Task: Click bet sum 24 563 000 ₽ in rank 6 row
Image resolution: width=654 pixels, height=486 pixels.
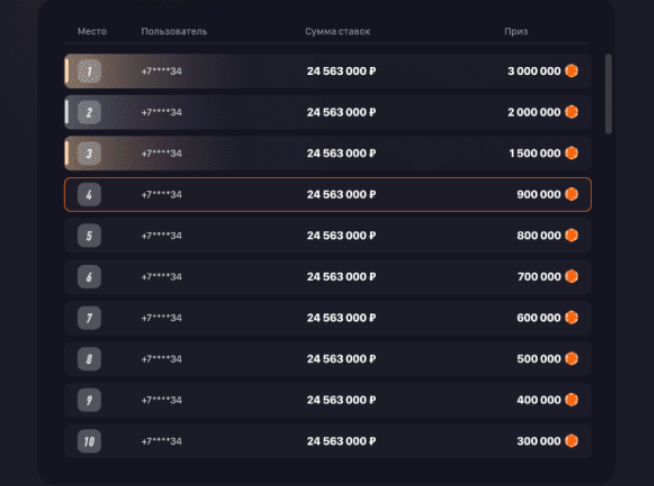Action: [x=341, y=277]
